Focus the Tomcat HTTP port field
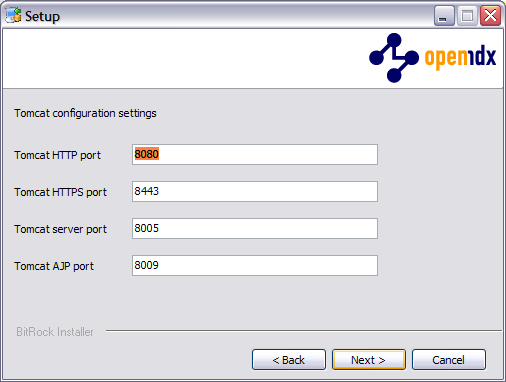The width and height of the screenshot is (506, 382). click(x=255, y=154)
